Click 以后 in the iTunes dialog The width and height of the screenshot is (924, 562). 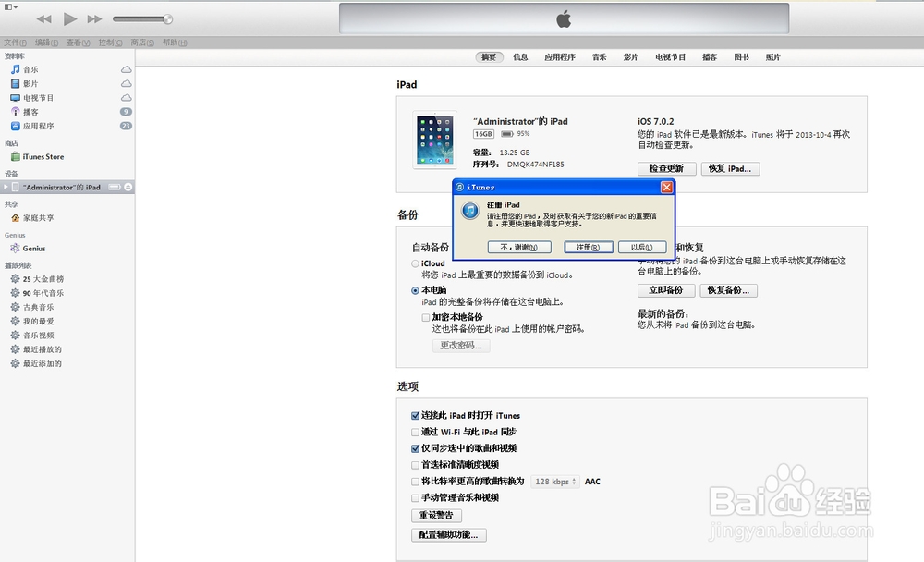642,247
